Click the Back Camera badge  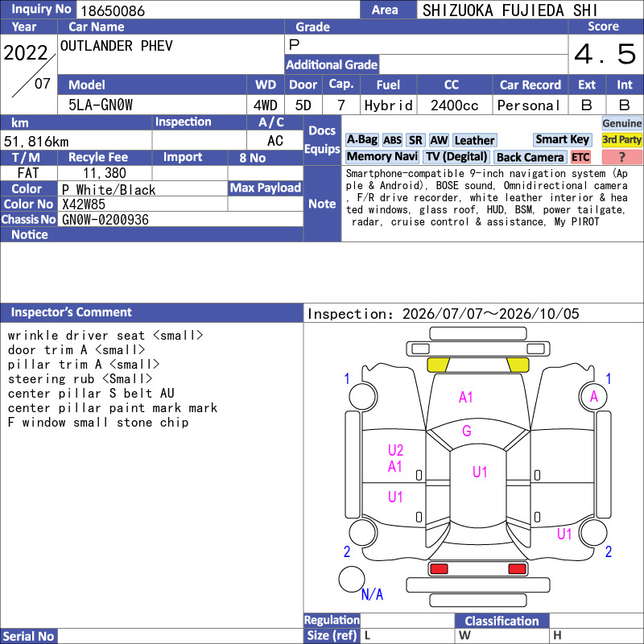530,157
